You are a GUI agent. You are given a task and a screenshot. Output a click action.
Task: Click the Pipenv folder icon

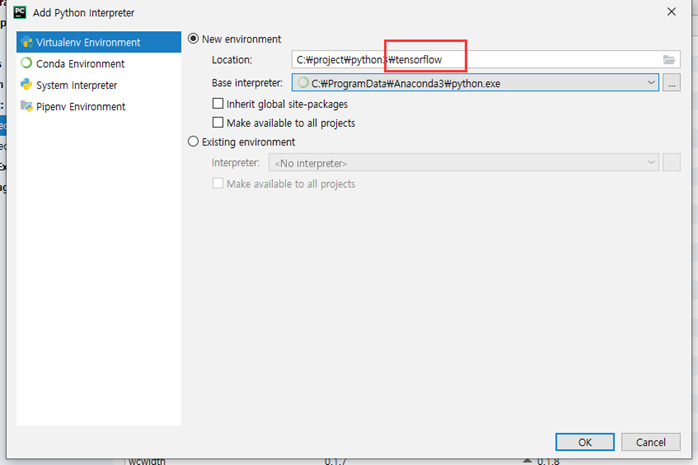[27, 106]
